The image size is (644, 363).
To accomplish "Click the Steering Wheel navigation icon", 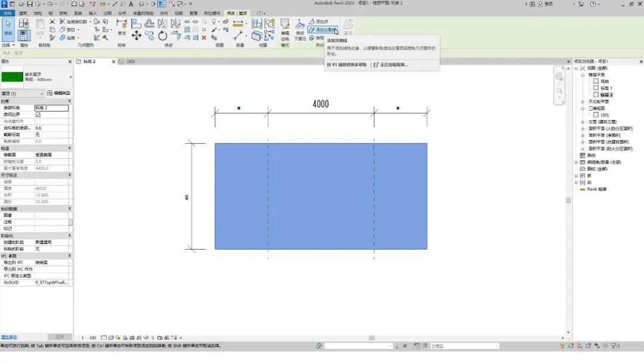I will [559, 77].
